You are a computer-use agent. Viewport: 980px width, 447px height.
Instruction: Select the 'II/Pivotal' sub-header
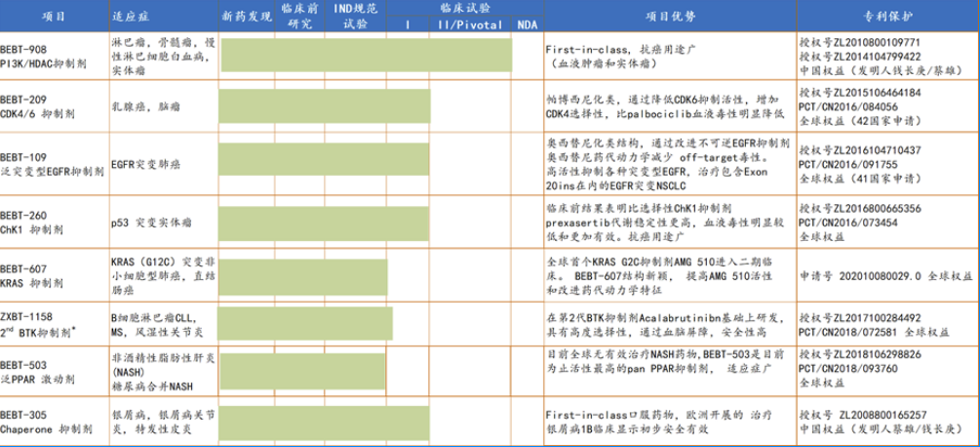pyautogui.click(x=469, y=24)
